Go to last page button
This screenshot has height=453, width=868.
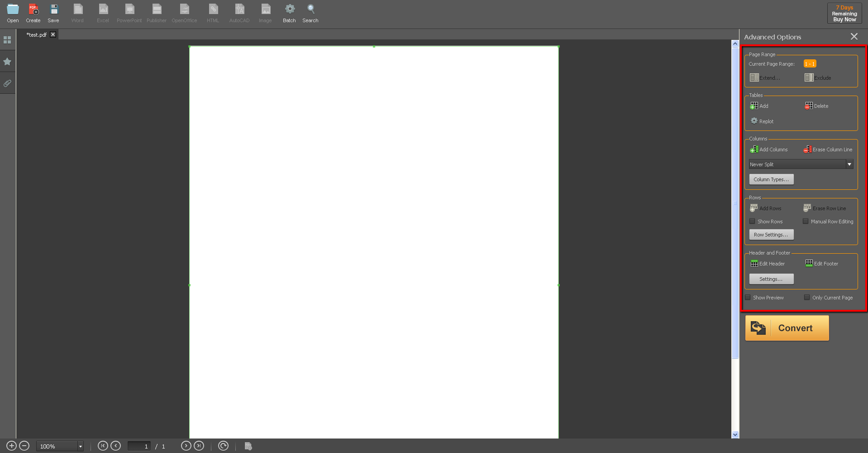pyautogui.click(x=199, y=446)
